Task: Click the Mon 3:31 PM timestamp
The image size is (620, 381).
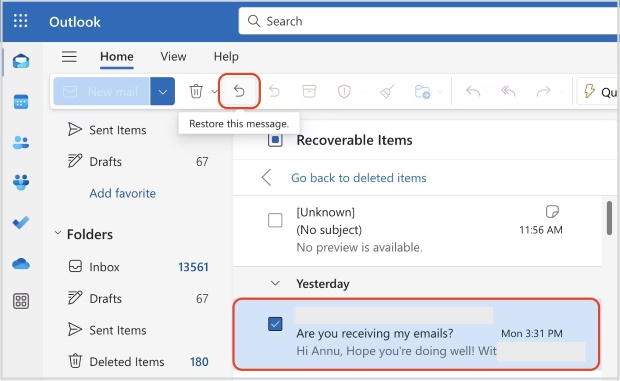Action: coord(532,334)
